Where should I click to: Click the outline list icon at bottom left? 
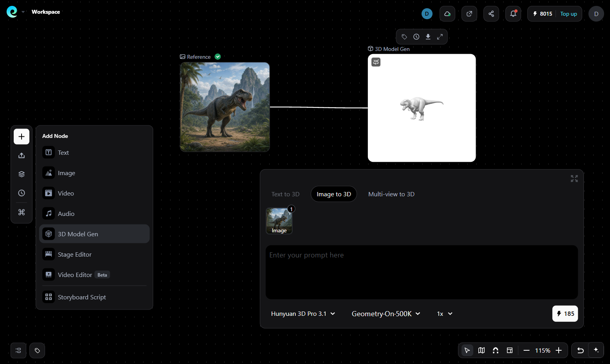(18, 351)
